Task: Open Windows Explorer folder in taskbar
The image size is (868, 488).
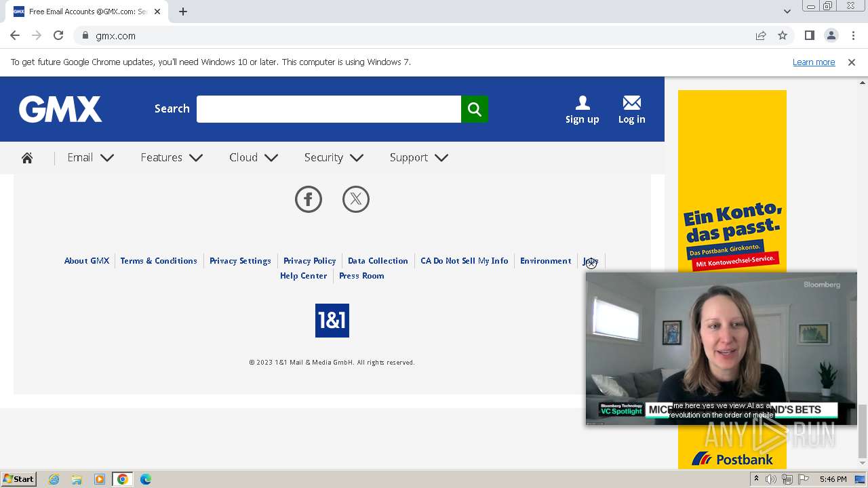Action: point(77,479)
